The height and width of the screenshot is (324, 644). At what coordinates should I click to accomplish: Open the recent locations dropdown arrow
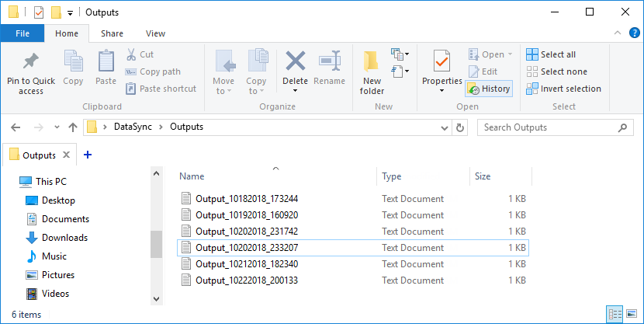[57, 127]
